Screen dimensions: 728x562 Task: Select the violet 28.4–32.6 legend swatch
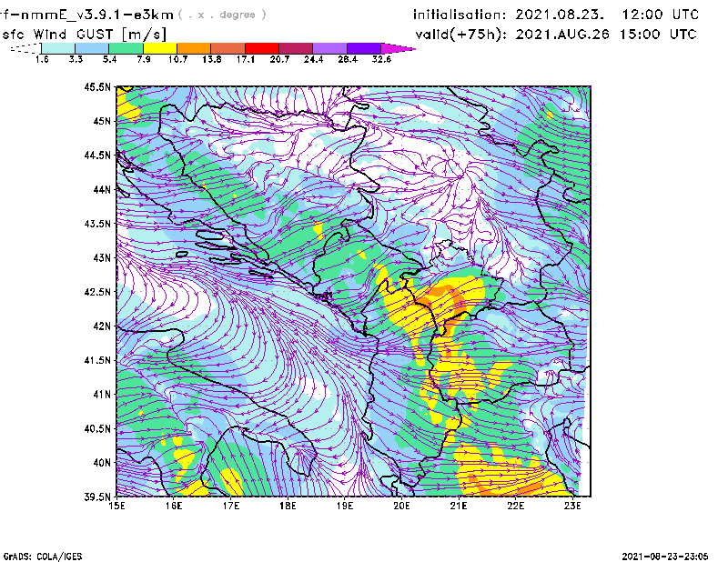click(x=364, y=48)
